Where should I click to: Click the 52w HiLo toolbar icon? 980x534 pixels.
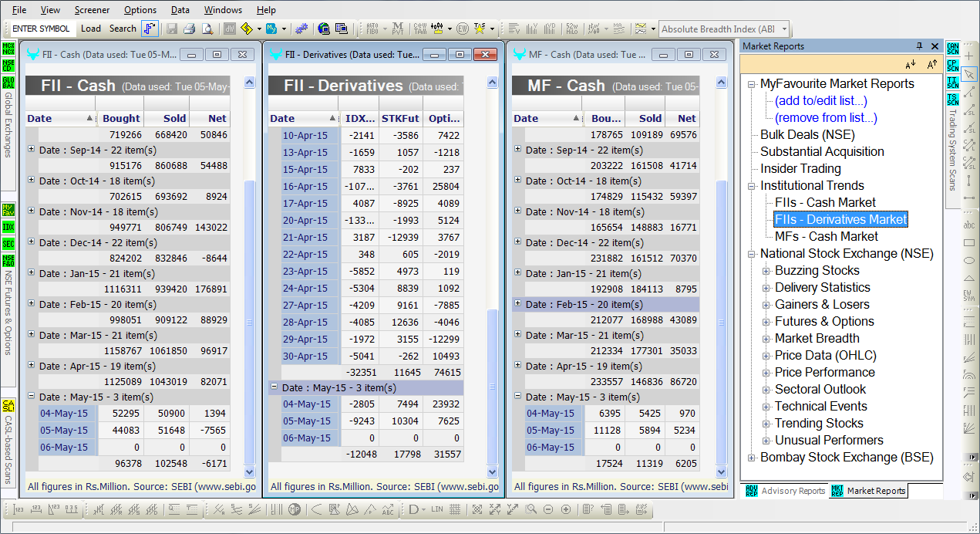click(x=571, y=29)
